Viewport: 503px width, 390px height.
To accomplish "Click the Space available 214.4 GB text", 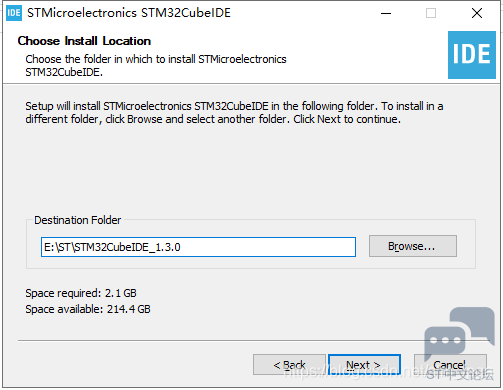I will coord(88,309).
